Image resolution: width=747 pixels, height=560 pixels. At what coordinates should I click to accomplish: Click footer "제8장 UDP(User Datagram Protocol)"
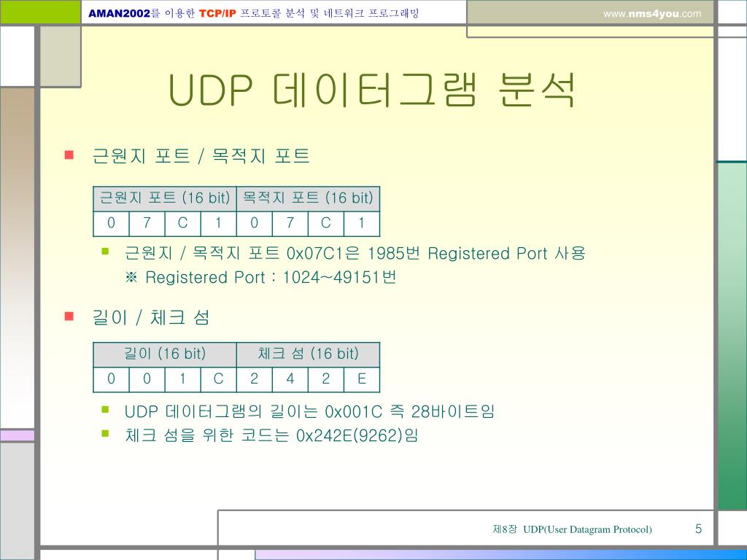click(572, 529)
